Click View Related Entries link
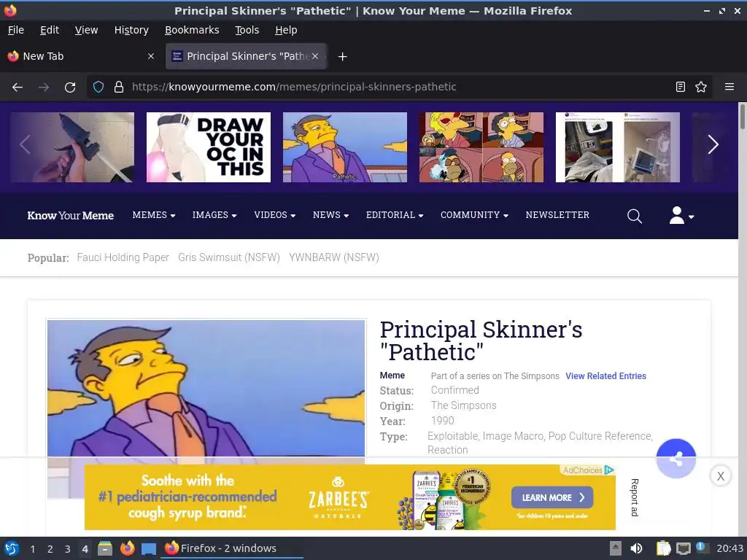Screen dimensions: 747x560 point(605,376)
